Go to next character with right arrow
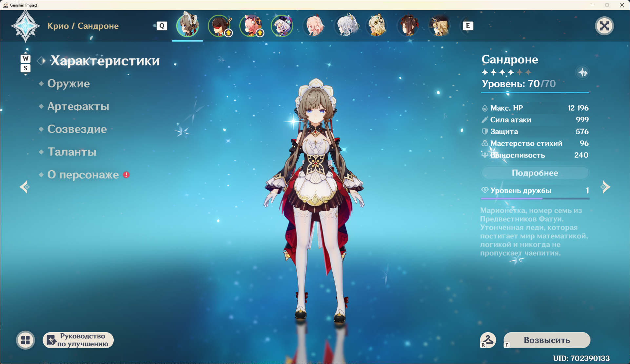 pos(605,187)
